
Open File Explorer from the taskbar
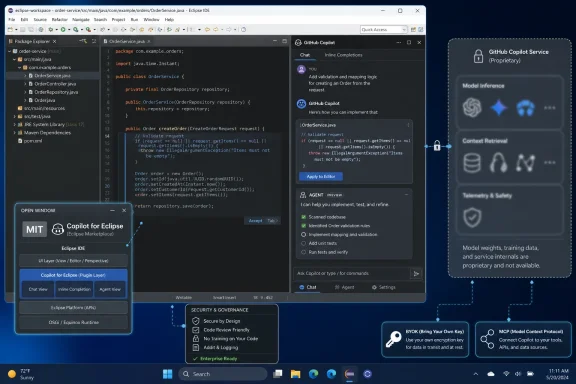[295, 374]
